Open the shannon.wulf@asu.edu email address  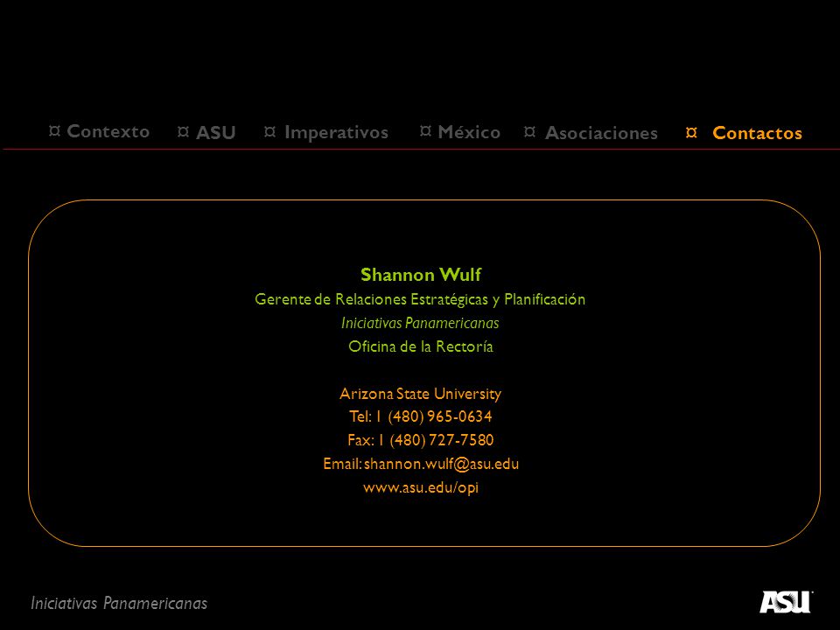(441, 464)
